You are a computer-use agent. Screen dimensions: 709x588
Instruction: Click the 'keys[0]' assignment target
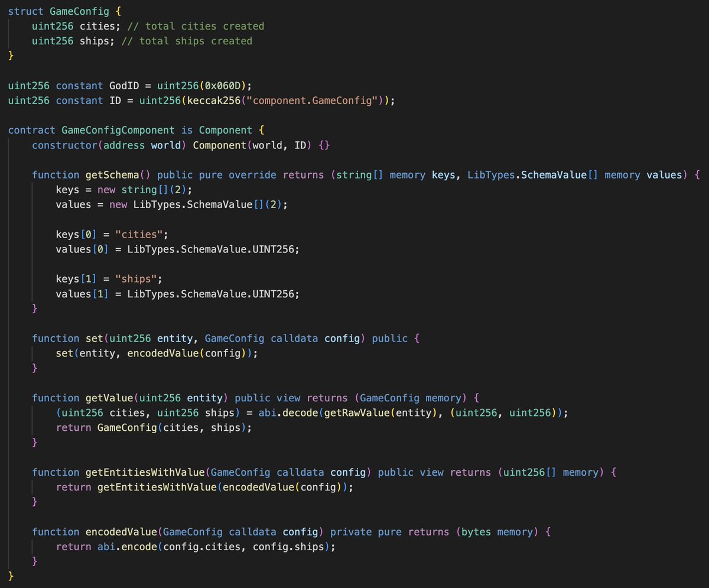pos(76,234)
